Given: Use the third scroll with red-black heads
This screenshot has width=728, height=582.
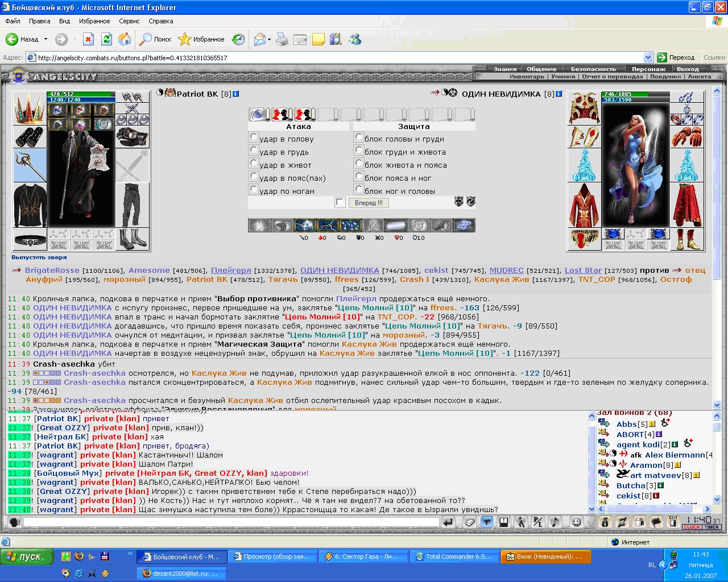Looking at the screenshot, I should click(x=305, y=114).
